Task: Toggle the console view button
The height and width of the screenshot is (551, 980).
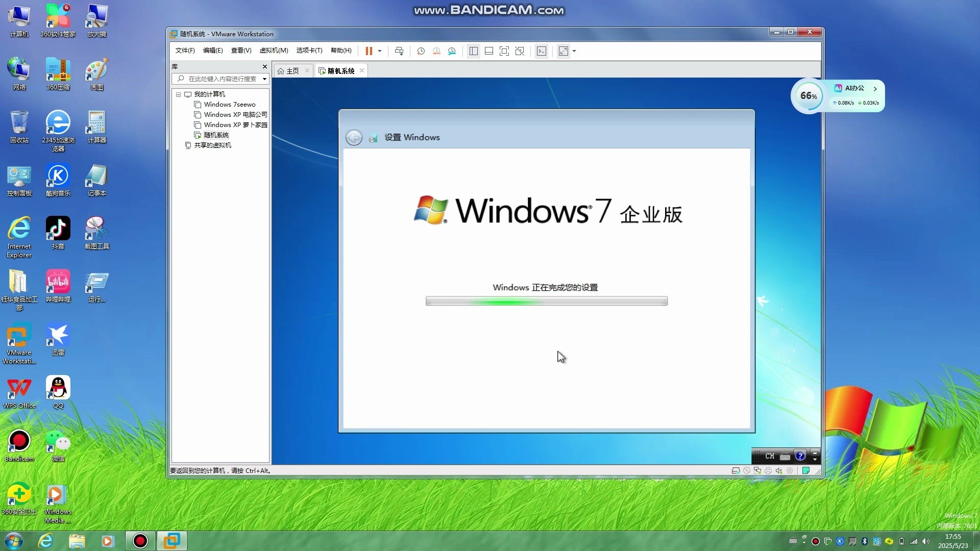Action: coord(542,51)
